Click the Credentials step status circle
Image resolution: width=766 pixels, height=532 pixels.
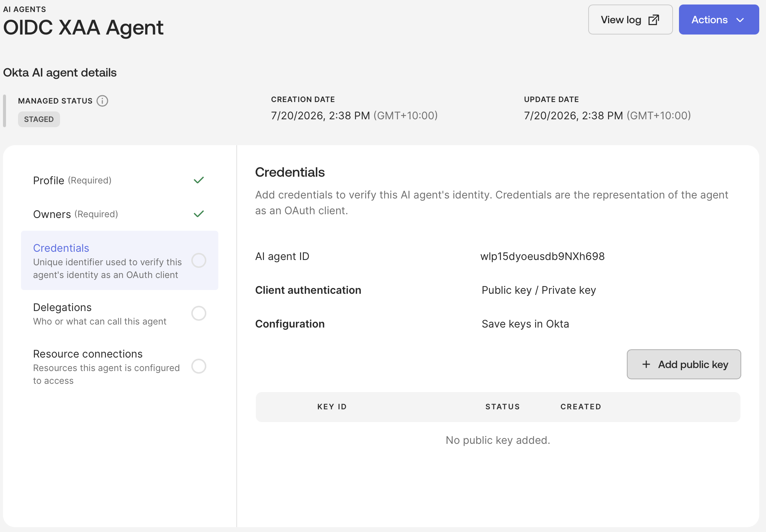pos(199,260)
